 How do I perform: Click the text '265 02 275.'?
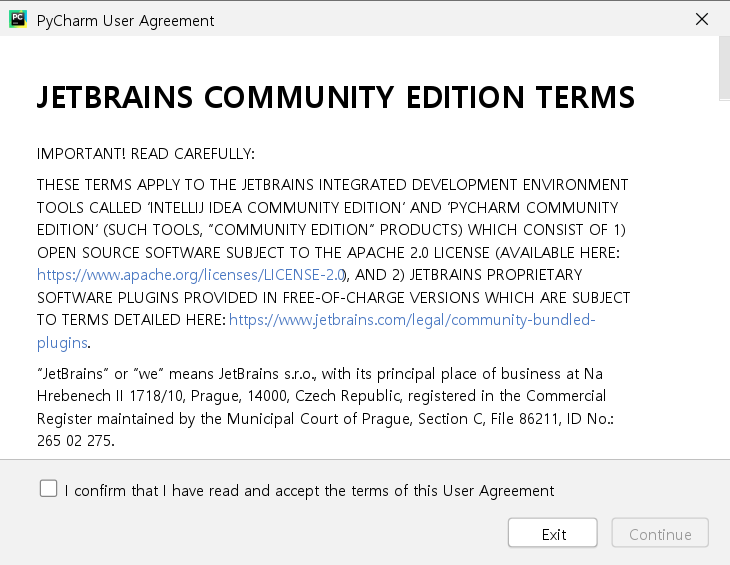click(x=75, y=441)
